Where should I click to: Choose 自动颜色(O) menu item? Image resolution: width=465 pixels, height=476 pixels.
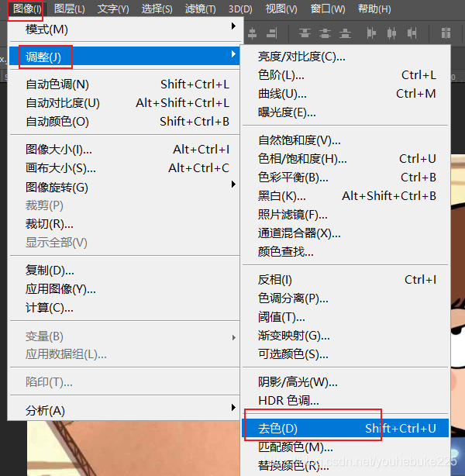tap(125, 122)
